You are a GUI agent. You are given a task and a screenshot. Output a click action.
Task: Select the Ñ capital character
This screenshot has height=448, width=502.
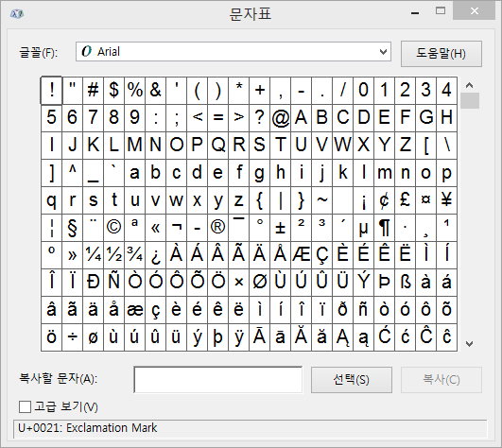click(114, 283)
